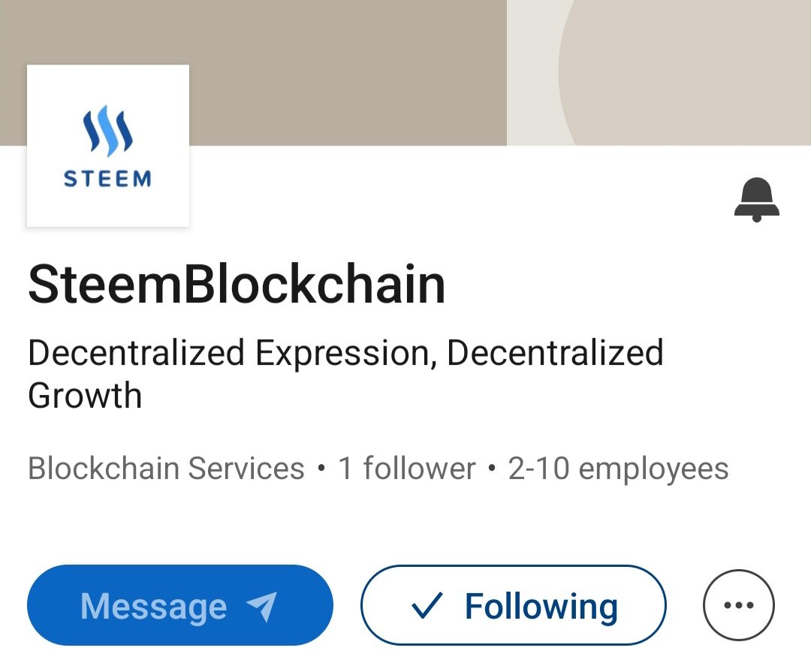Click the Message label text
Image resolution: width=811 pixels, height=672 pixels.
[154, 606]
